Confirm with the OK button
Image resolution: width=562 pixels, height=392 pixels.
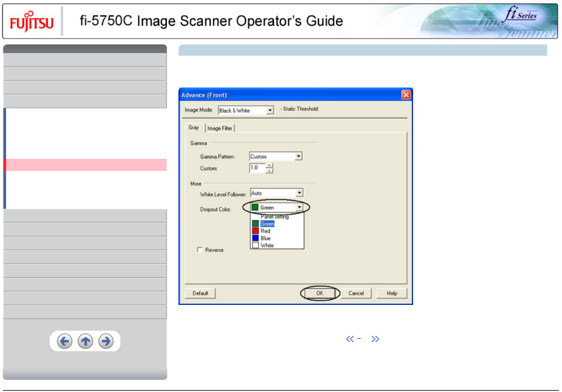pyautogui.click(x=320, y=293)
